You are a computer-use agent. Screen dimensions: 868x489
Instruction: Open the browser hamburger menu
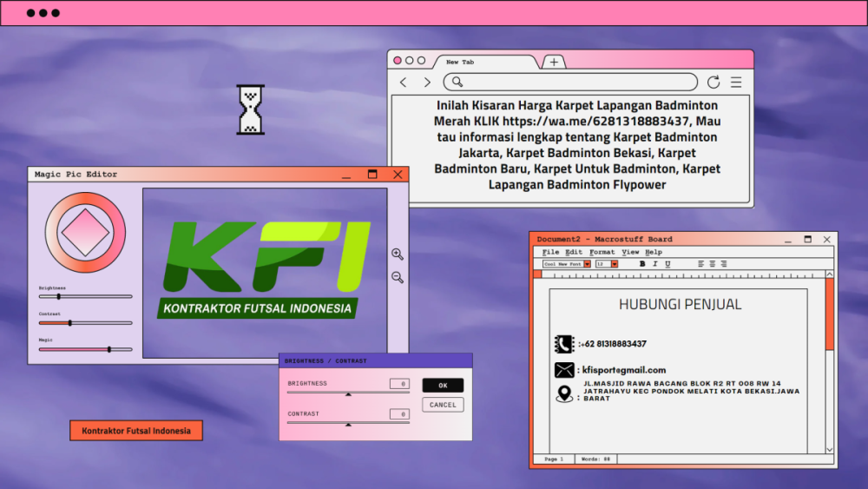(736, 83)
